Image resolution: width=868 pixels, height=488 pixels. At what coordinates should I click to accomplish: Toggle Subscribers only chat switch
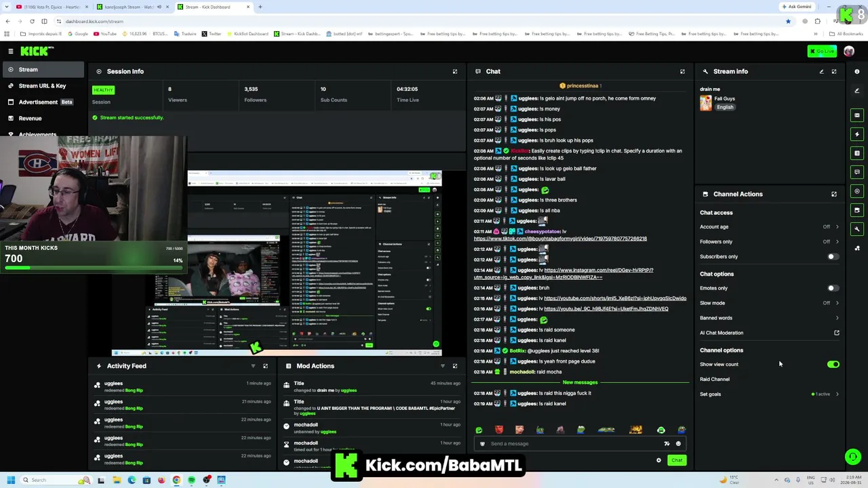point(833,257)
